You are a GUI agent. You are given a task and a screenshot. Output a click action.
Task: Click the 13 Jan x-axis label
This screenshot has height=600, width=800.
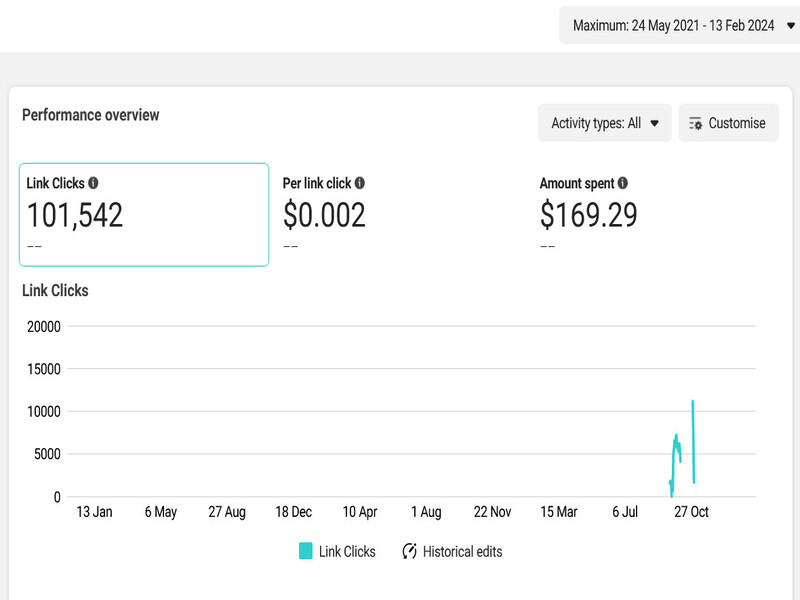pos(95,512)
